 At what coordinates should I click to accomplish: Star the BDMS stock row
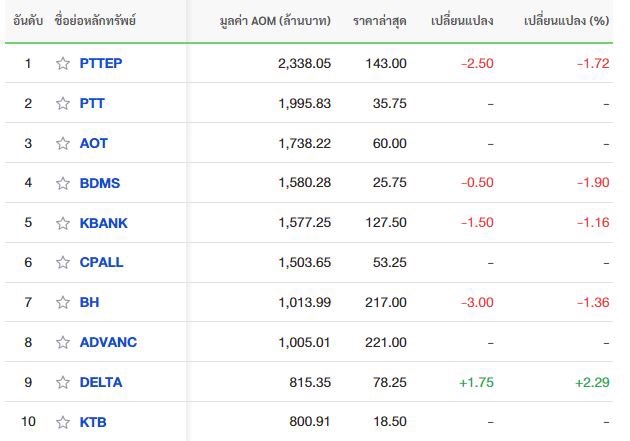(63, 183)
